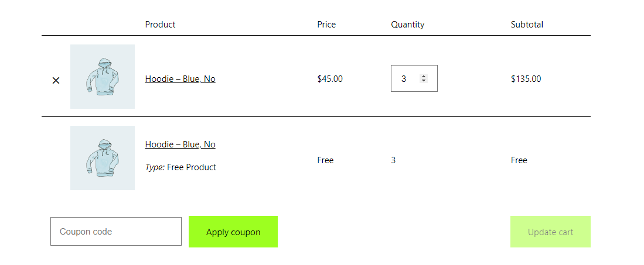The width and height of the screenshot is (644, 265).
Task: Click the $135.00 subtotal amount
Action: 526,79
